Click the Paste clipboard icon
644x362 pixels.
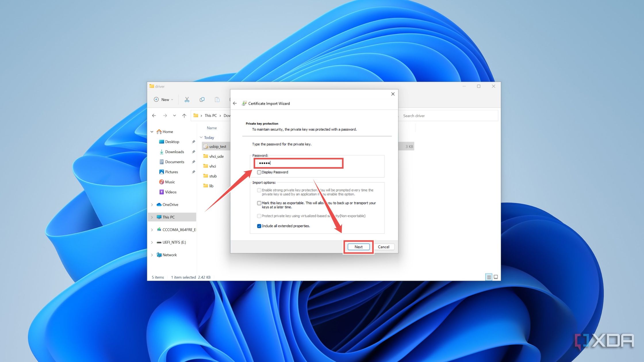coord(217,99)
